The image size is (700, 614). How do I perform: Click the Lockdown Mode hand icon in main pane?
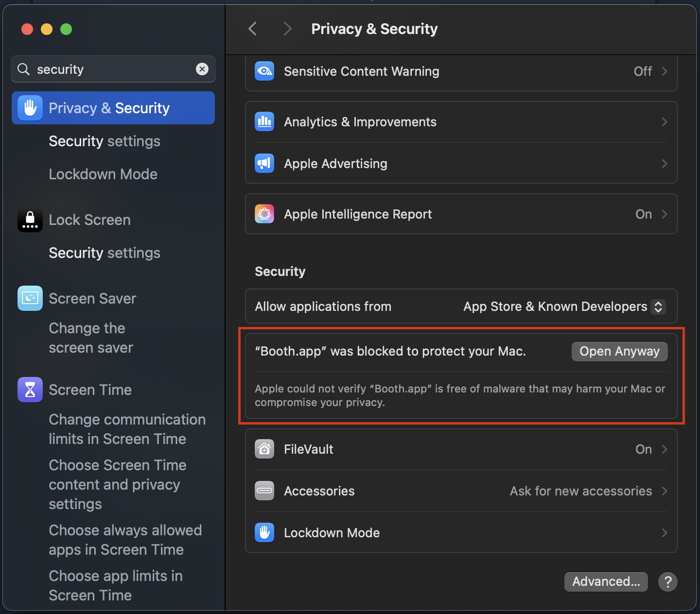click(264, 533)
